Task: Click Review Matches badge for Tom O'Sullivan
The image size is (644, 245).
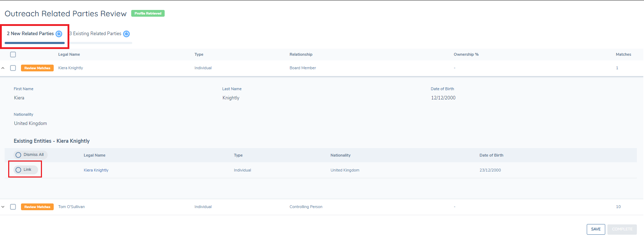Action: tap(37, 207)
